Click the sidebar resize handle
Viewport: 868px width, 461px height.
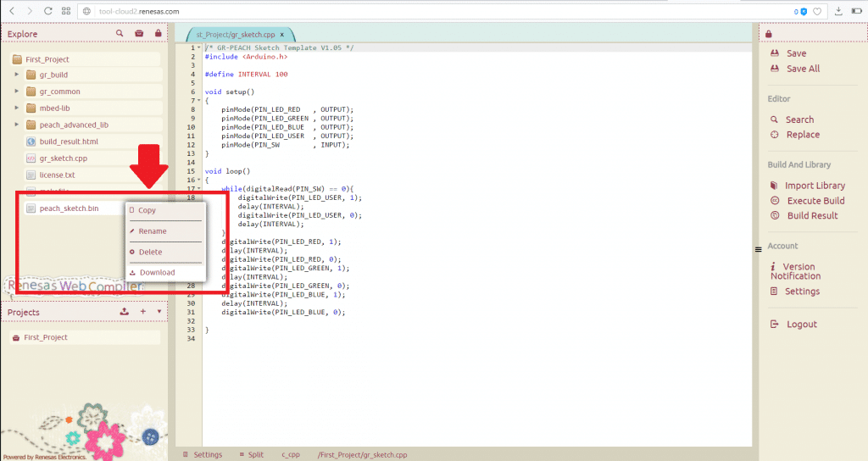[758, 249]
